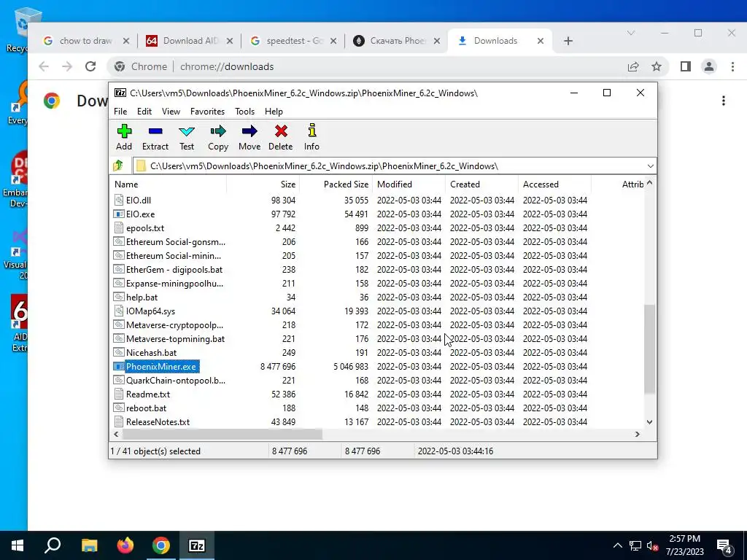747x560 pixels.
Task: Close the Downloads Chrome tab
Action: coord(541,41)
